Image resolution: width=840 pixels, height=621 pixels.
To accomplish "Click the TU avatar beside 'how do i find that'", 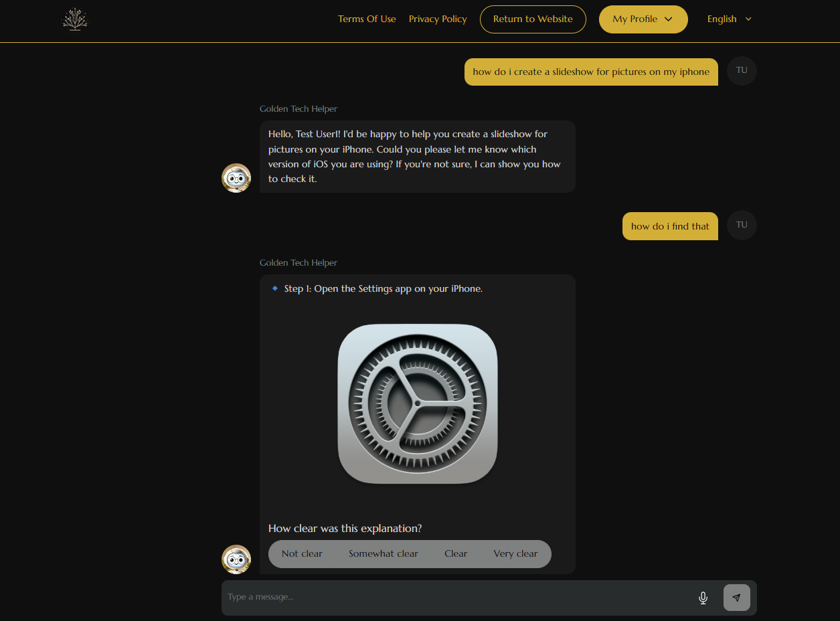I will pos(742,225).
